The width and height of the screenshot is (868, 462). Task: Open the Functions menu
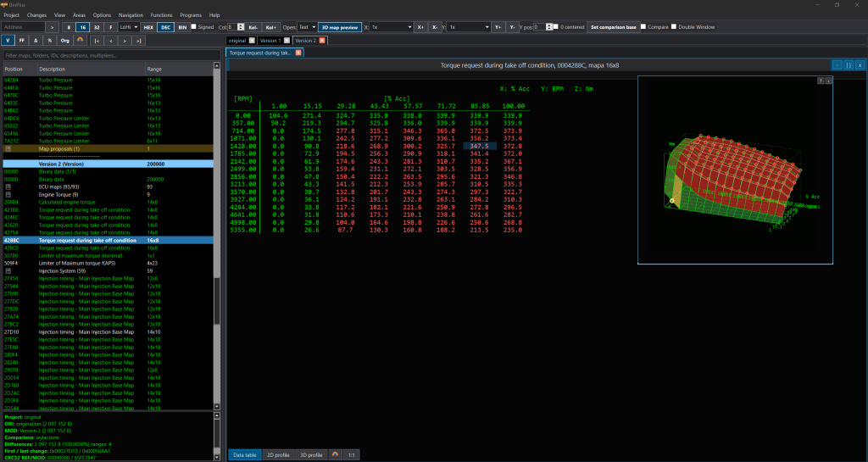(x=161, y=15)
